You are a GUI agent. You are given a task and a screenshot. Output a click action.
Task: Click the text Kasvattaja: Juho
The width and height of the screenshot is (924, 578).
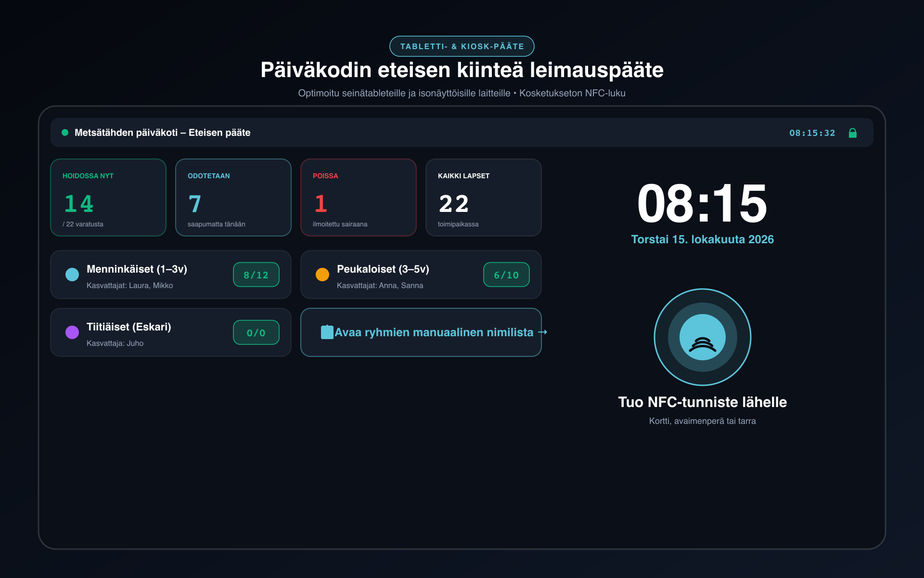click(115, 343)
